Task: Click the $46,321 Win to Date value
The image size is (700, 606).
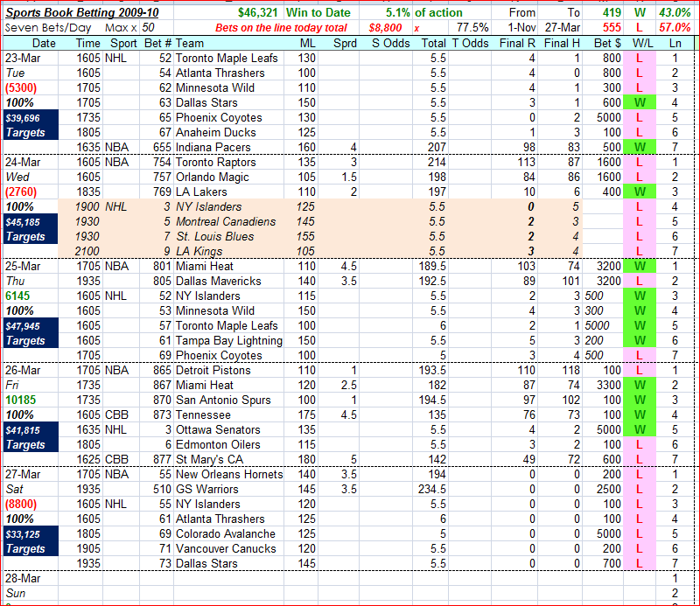Action: [257, 12]
